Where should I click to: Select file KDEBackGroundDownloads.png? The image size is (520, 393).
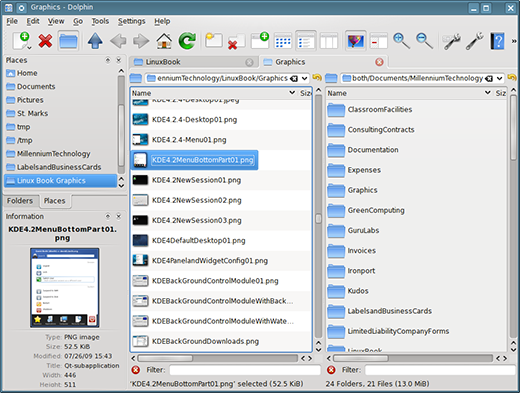pos(205,341)
